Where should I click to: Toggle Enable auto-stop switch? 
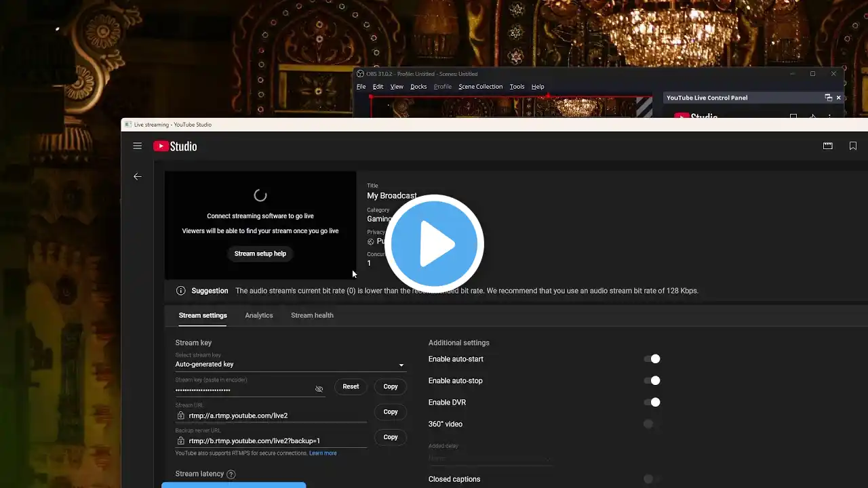coord(652,380)
